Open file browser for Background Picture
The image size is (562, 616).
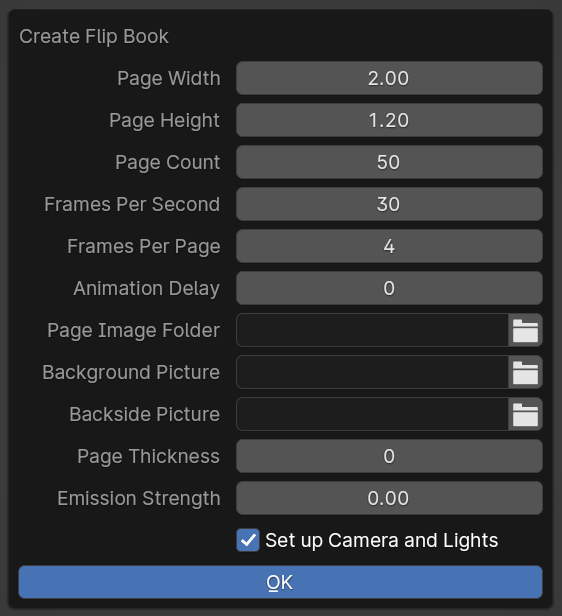point(525,372)
